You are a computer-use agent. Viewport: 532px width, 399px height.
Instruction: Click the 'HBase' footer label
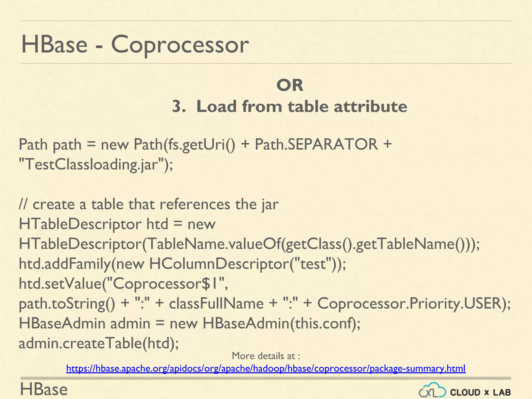pos(44,389)
